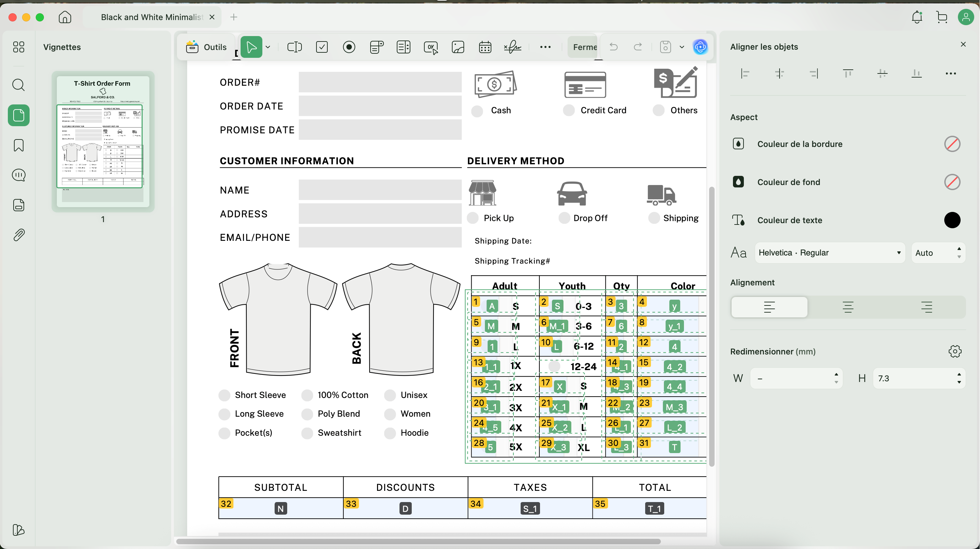980x549 pixels.
Task: Select the radio button form tool
Action: pos(349,47)
